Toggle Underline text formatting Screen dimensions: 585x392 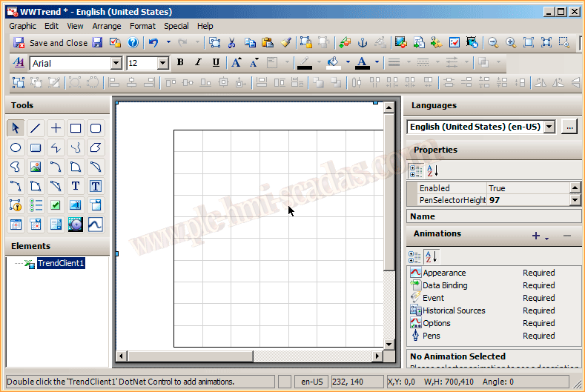click(x=216, y=63)
